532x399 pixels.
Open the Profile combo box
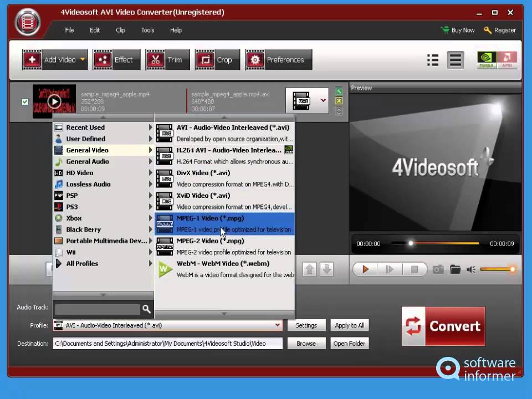coord(167,325)
